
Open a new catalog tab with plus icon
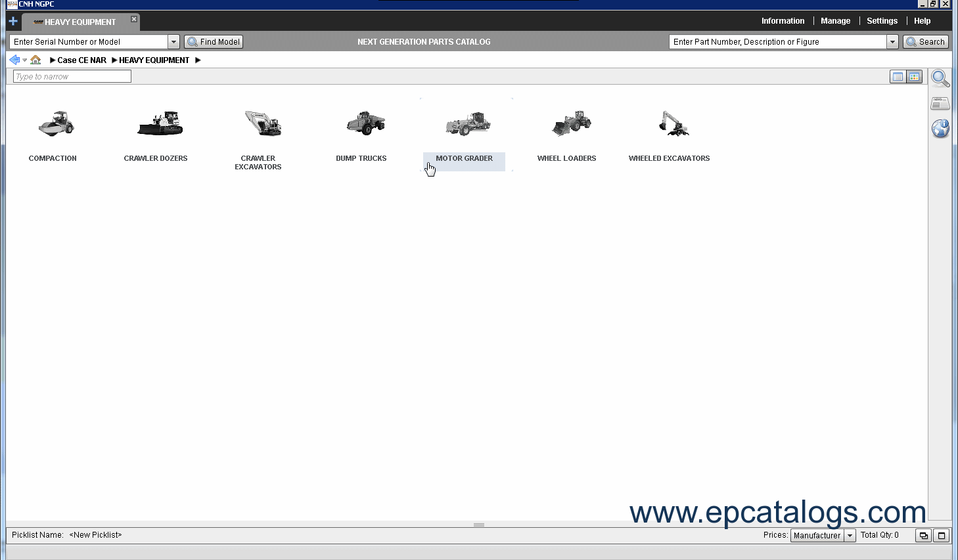(x=12, y=21)
